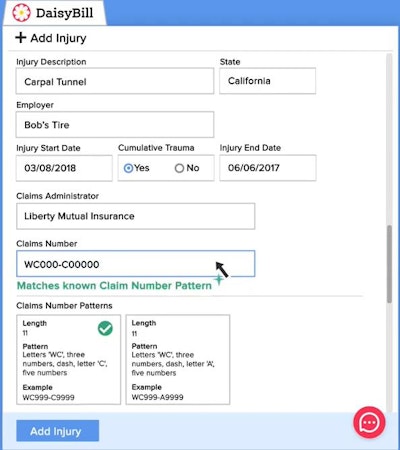The height and width of the screenshot is (450, 400).
Task: Click the green checkmark on matched pattern
Action: 105,328
